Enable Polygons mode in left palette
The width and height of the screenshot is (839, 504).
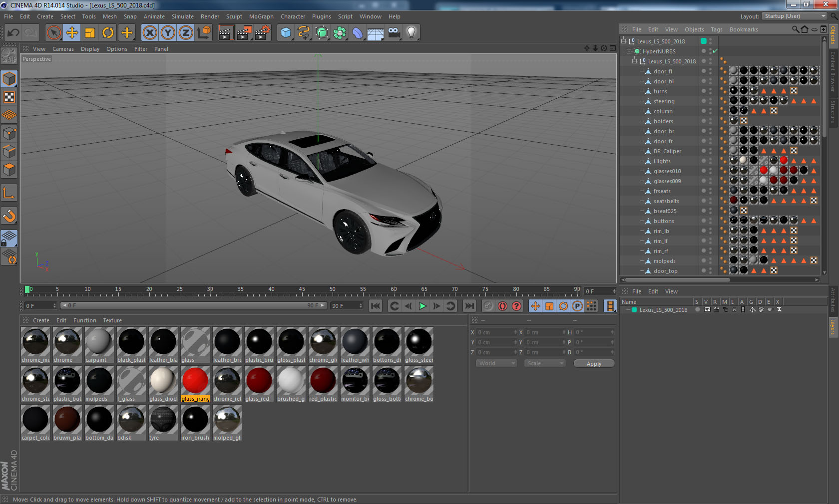click(9, 169)
